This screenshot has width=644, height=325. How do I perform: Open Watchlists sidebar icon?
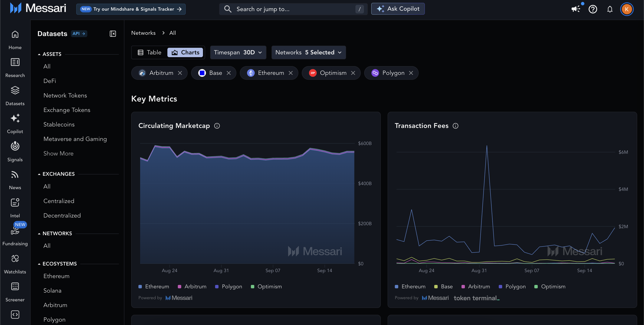point(15,264)
